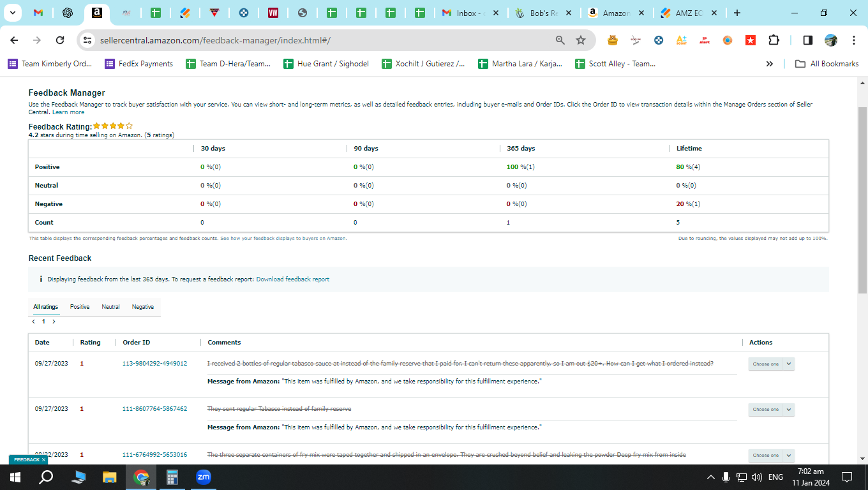
Task: Open the red star extension icon
Action: (x=751, y=40)
